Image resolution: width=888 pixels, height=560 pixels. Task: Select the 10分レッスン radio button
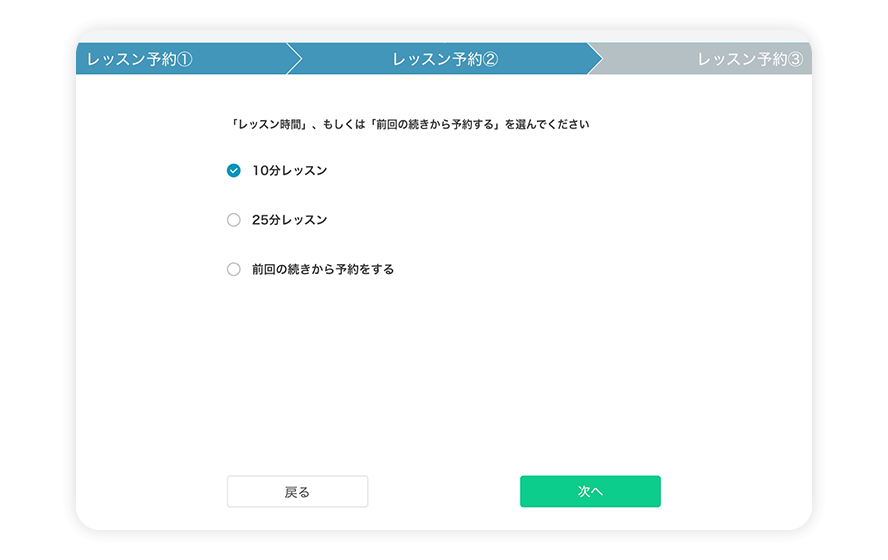click(234, 171)
